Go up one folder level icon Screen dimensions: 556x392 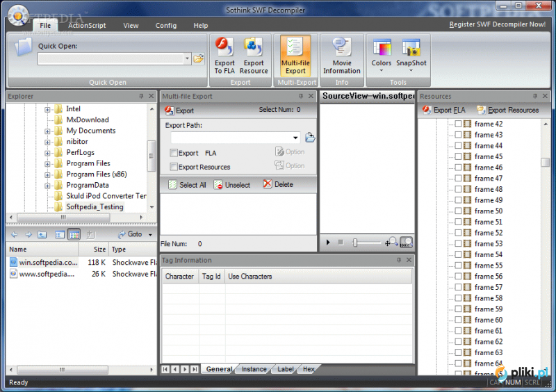(42, 234)
